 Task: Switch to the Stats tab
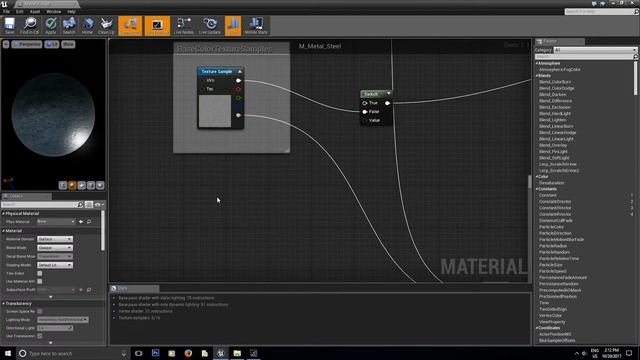click(x=134, y=288)
